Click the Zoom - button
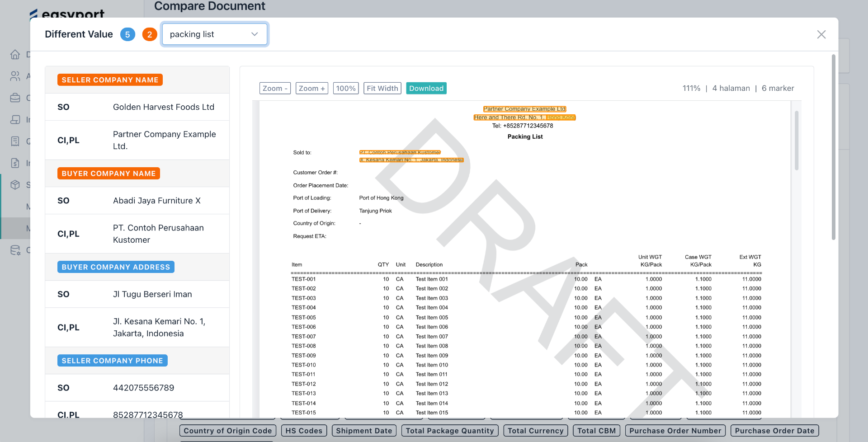 coord(275,88)
